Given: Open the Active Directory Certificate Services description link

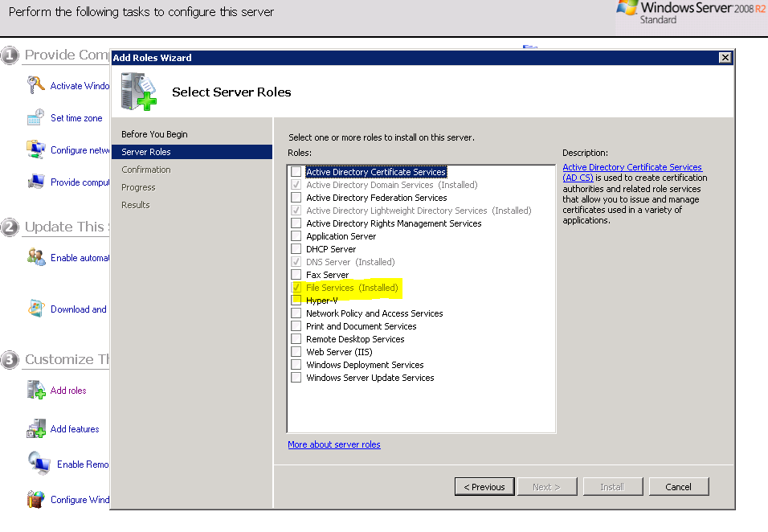Looking at the screenshot, I should coord(631,167).
